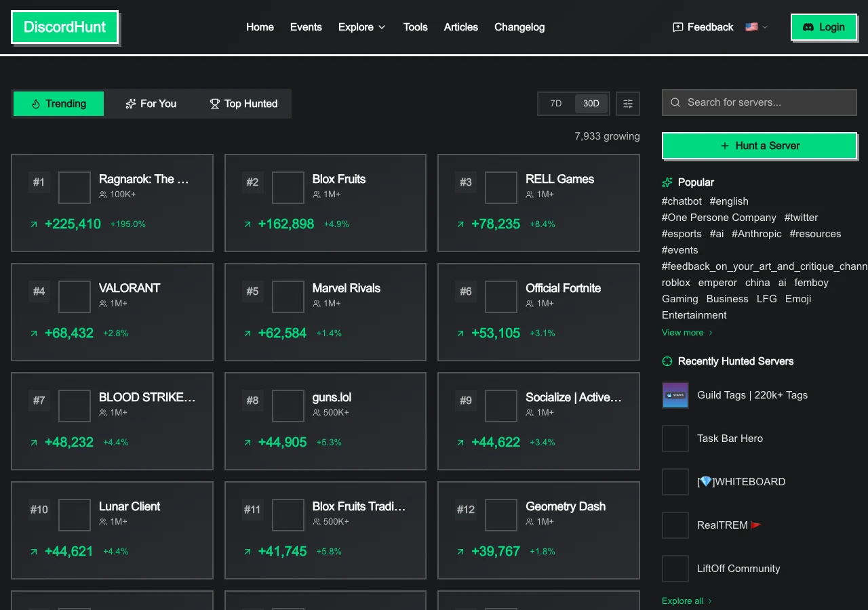Click the Hunt a Server button
868x610 pixels.
point(759,146)
